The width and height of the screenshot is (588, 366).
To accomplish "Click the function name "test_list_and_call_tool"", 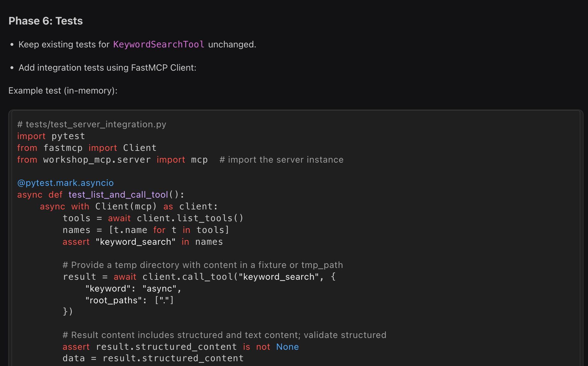I will point(118,195).
